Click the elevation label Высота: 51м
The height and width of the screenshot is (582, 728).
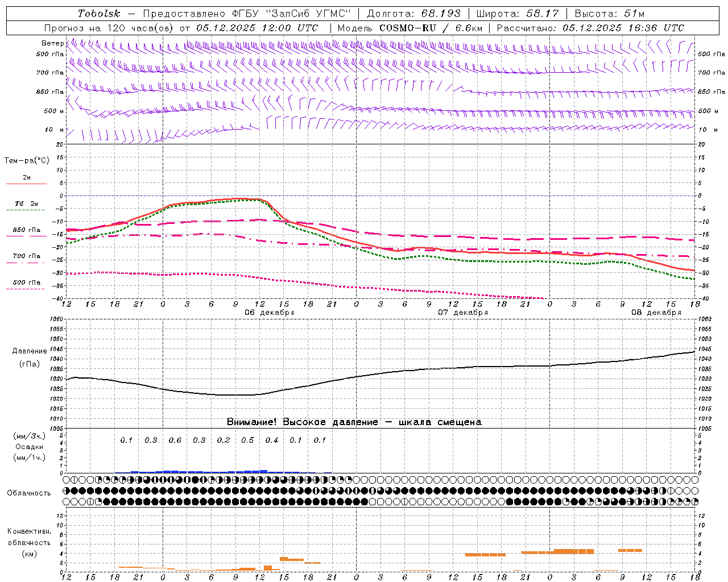[x=609, y=14]
